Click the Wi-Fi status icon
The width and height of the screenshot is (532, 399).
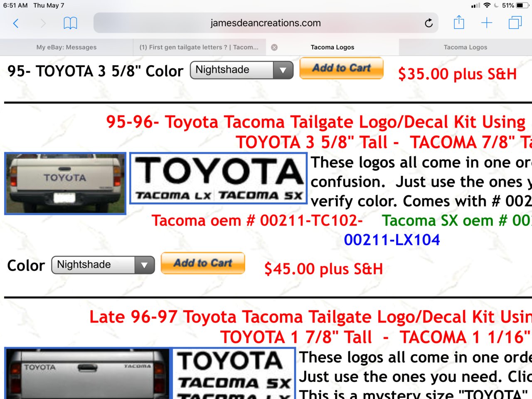click(x=487, y=5)
